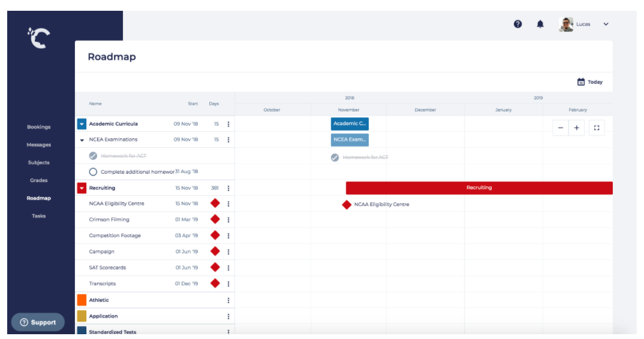Enter fullscreen view of the roadmap
The width and height of the screenshot is (644, 339).
(597, 128)
